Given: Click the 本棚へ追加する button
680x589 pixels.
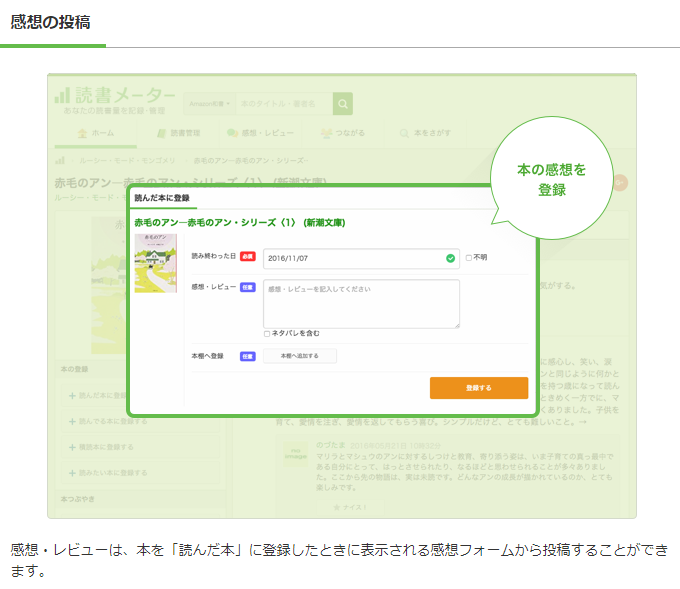Looking at the screenshot, I should pos(300,356).
